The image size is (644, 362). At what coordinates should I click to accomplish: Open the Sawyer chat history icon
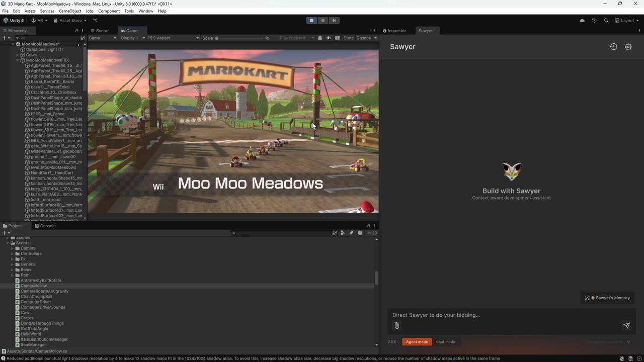pyautogui.click(x=613, y=47)
